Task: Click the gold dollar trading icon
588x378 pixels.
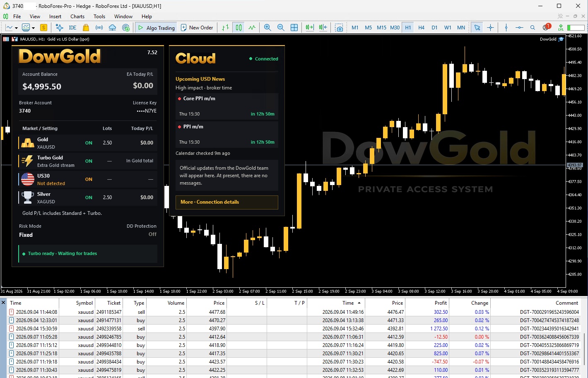Action: [x=43, y=28]
